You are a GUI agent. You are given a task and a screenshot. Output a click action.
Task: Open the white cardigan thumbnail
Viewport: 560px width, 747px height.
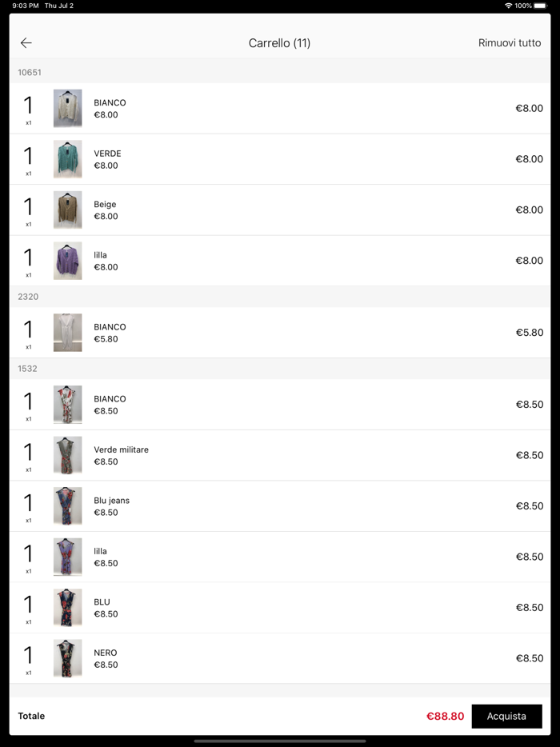point(67,109)
